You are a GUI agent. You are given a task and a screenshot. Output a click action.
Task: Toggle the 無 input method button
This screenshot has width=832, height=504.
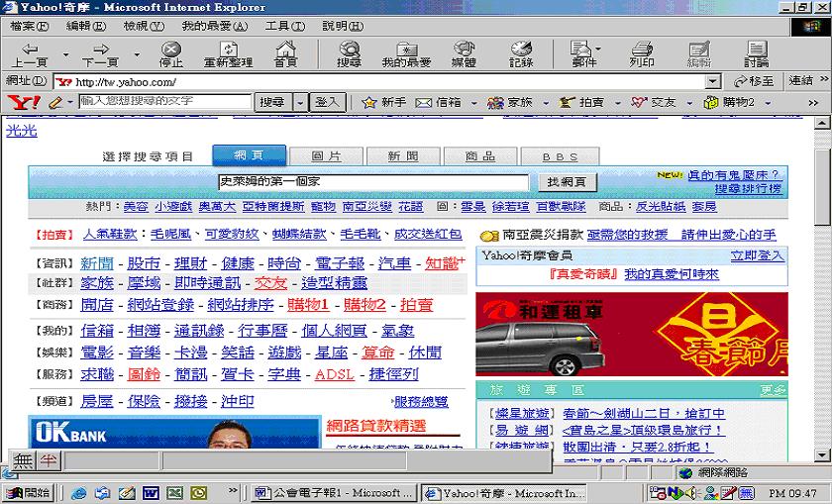coord(23,460)
